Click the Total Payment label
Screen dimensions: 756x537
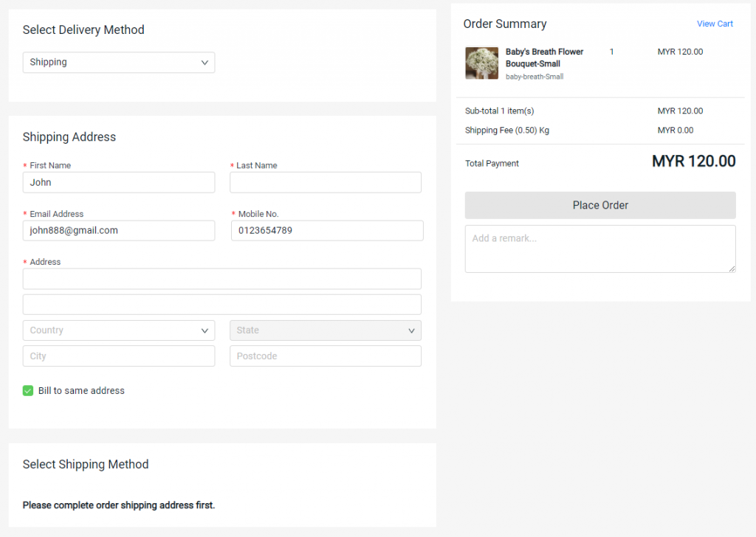click(x=492, y=163)
